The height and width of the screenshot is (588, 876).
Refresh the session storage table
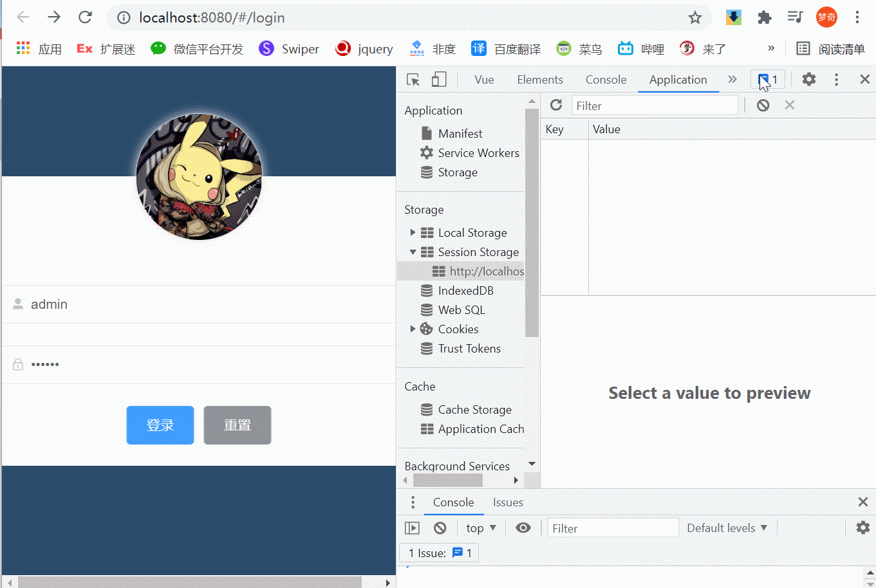tap(556, 106)
